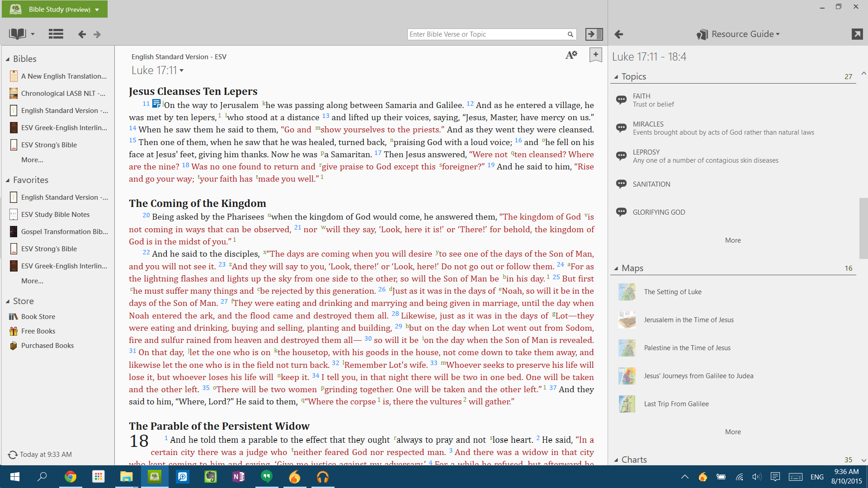Click the sync status Today at 9:33 AM
The width and height of the screenshot is (868, 488).
(40, 455)
